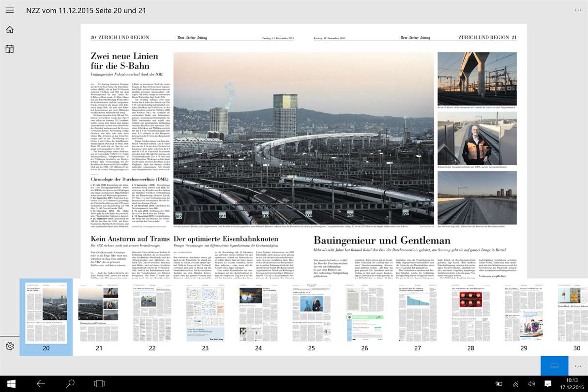This screenshot has width=588, height=392.
Task: Select page 20 thumbnail
Action: pyautogui.click(x=46, y=317)
